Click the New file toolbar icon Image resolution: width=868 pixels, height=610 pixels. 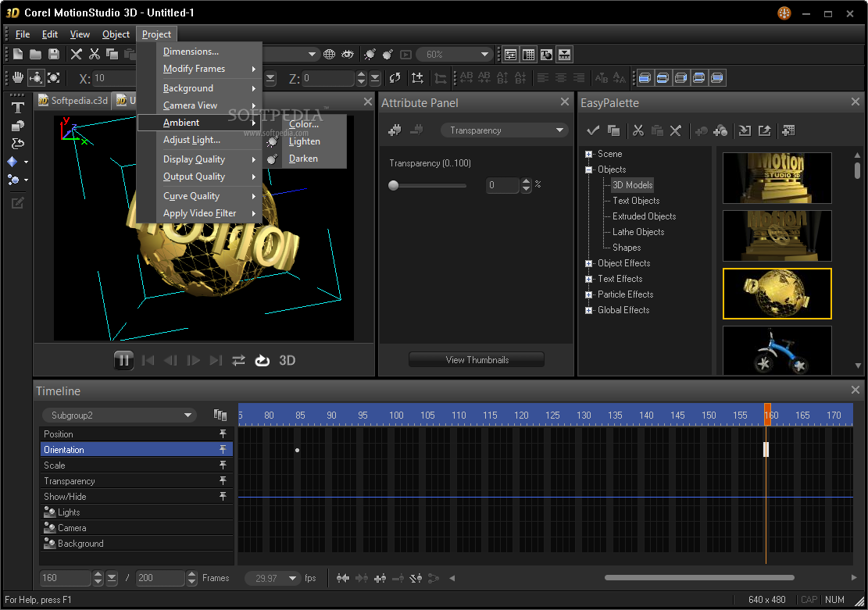click(x=18, y=54)
